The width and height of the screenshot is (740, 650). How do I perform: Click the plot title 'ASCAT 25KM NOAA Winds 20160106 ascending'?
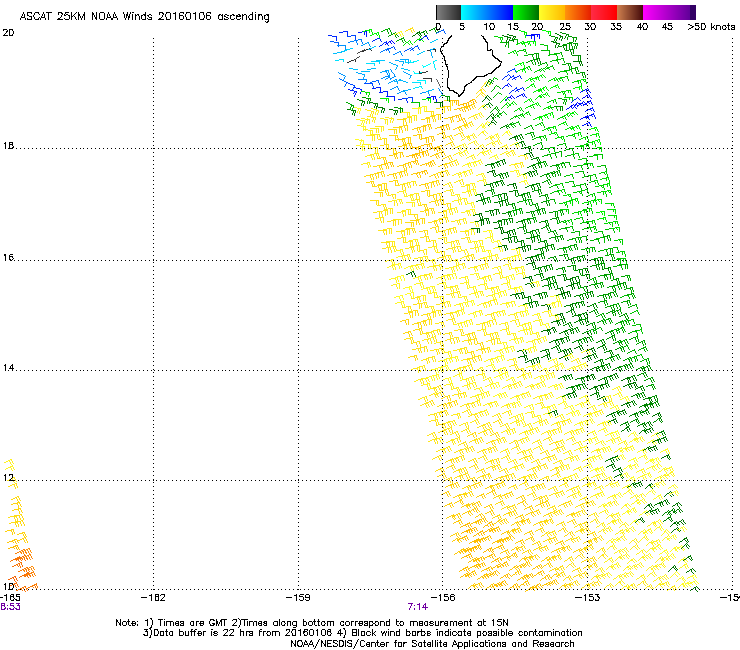144,17
